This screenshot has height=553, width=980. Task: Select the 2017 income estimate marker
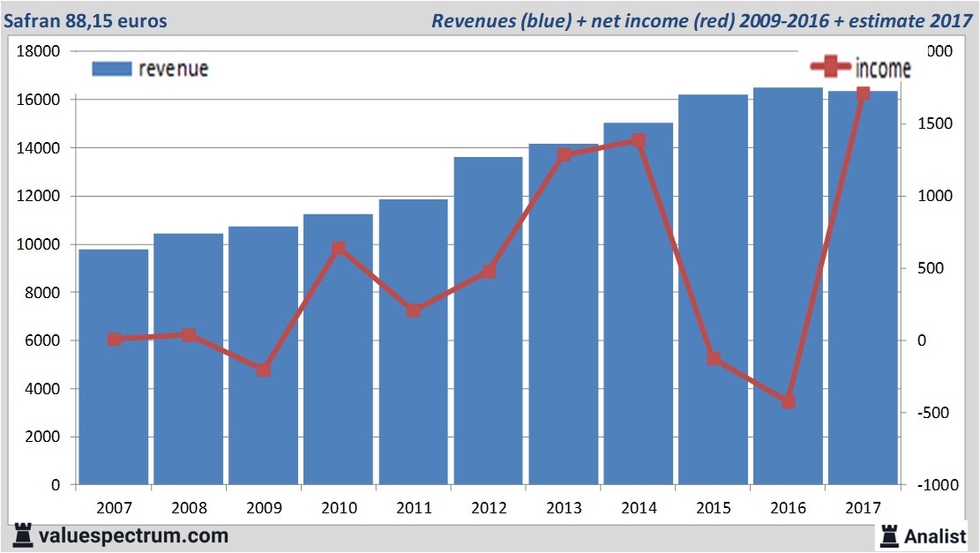[x=864, y=93]
